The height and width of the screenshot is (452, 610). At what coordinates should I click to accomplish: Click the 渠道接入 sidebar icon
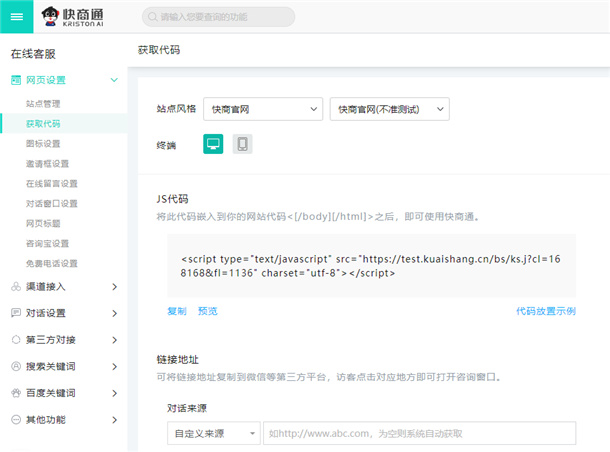click(x=16, y=286)
